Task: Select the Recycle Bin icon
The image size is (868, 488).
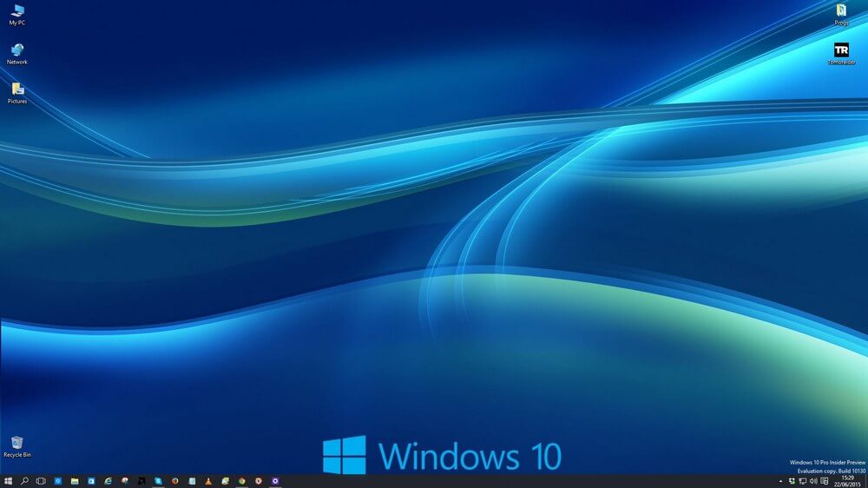Action: pyautogui.click(x=17, y=447)
